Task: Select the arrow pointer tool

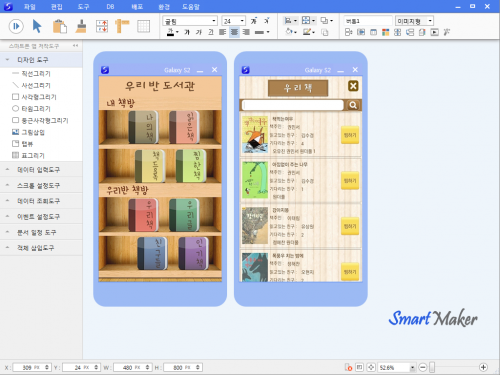Action: click(x=37, y=26)
